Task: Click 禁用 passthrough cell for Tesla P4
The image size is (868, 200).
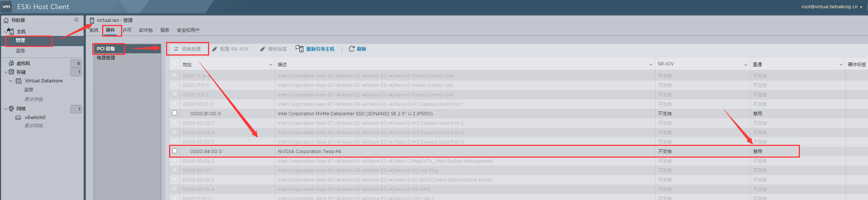Action: pos(758,151)
